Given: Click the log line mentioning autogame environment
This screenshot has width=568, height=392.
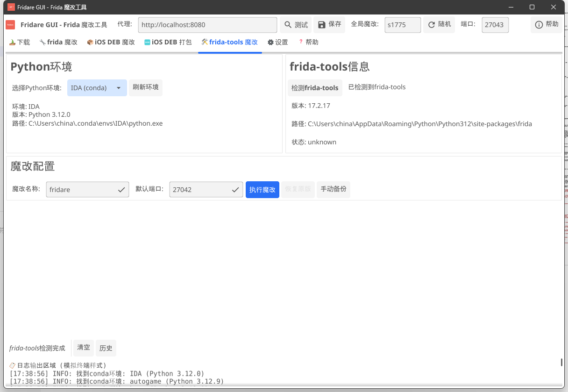Looking at the screenshot, I should pyautogui.click(x=117, y=381).
